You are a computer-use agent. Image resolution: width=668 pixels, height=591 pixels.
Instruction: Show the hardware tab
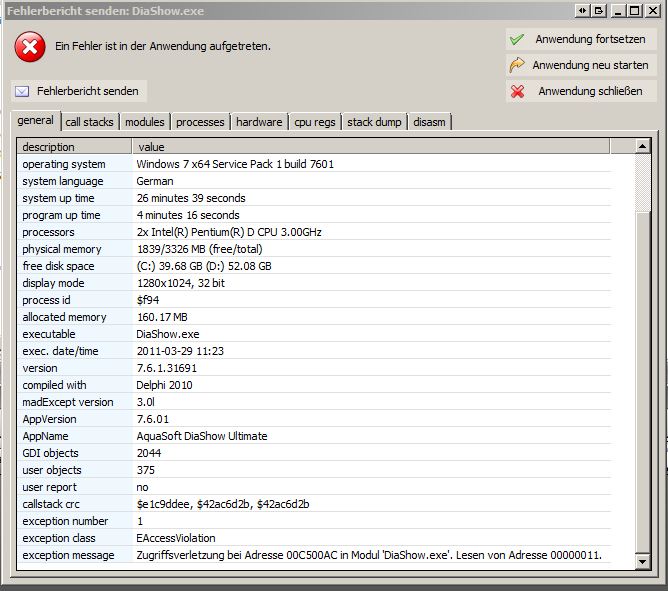258,122
